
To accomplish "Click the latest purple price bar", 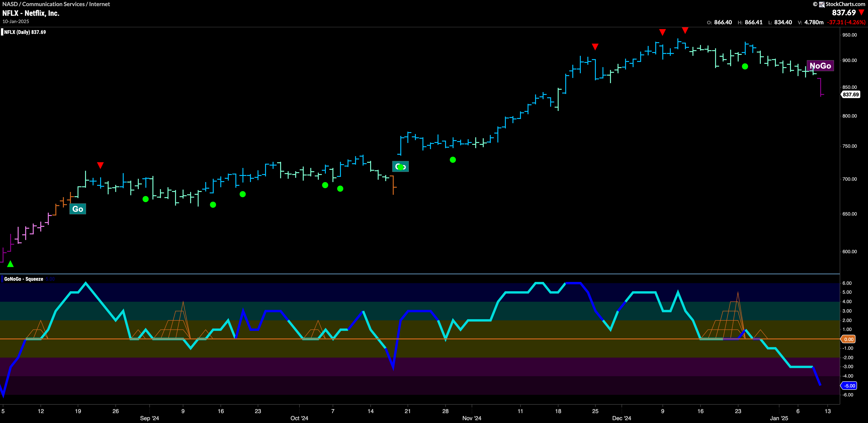I will (820, 87).
